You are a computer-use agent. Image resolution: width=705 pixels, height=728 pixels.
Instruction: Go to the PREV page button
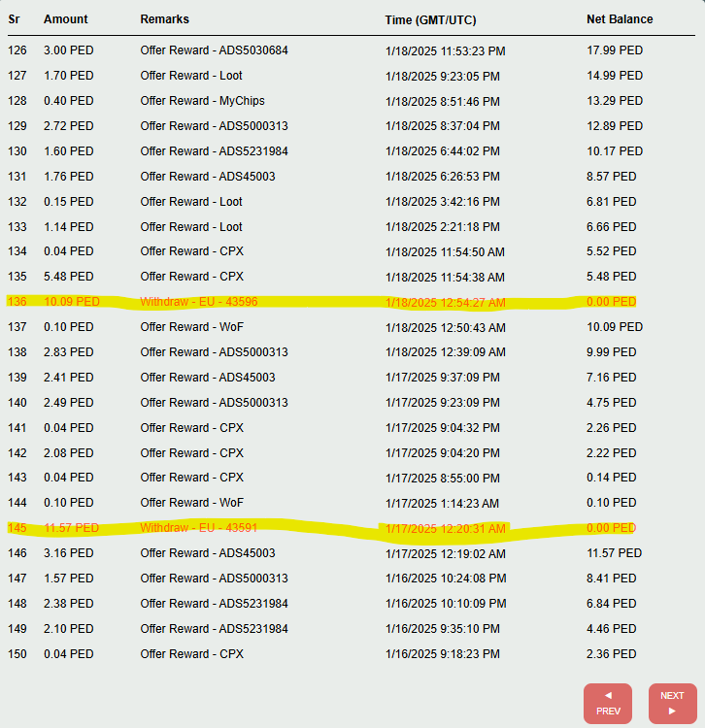(x=608, y=704)
